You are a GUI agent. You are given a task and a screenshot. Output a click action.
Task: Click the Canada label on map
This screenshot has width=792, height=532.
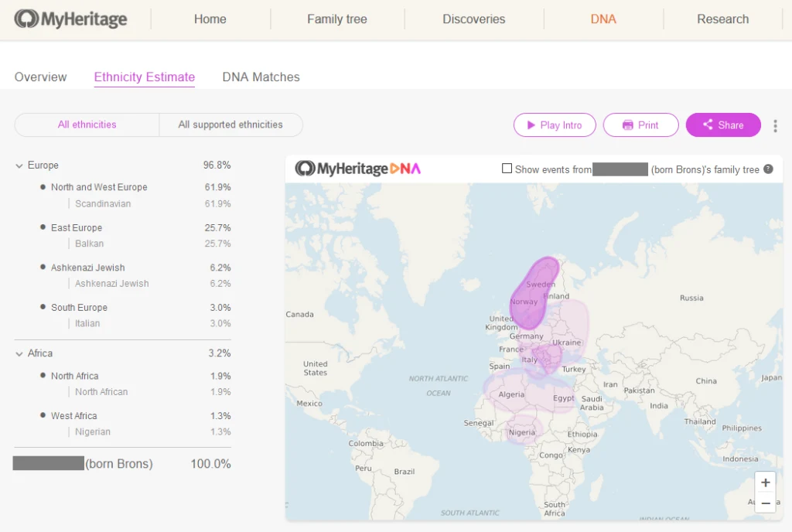(299, 314)
